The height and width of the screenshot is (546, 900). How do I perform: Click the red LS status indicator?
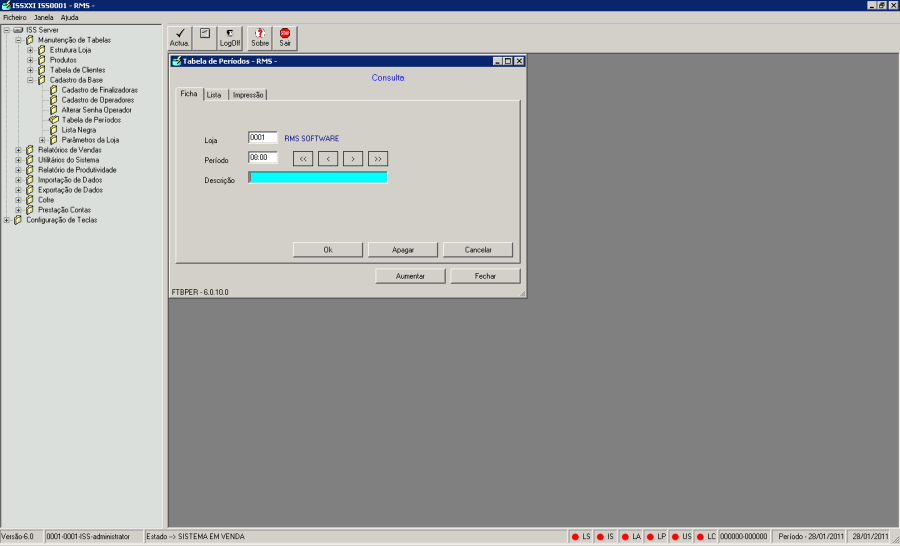575,537
